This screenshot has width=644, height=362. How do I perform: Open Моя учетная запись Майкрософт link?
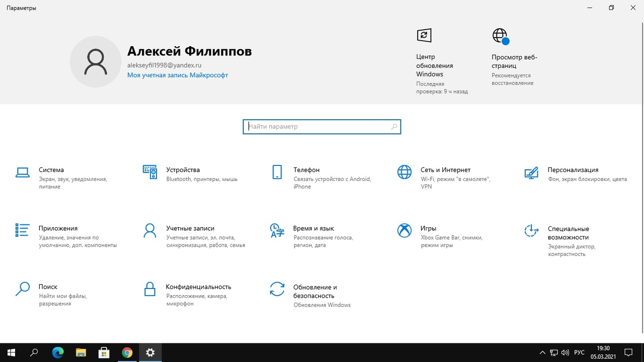[x=178, y=75]
